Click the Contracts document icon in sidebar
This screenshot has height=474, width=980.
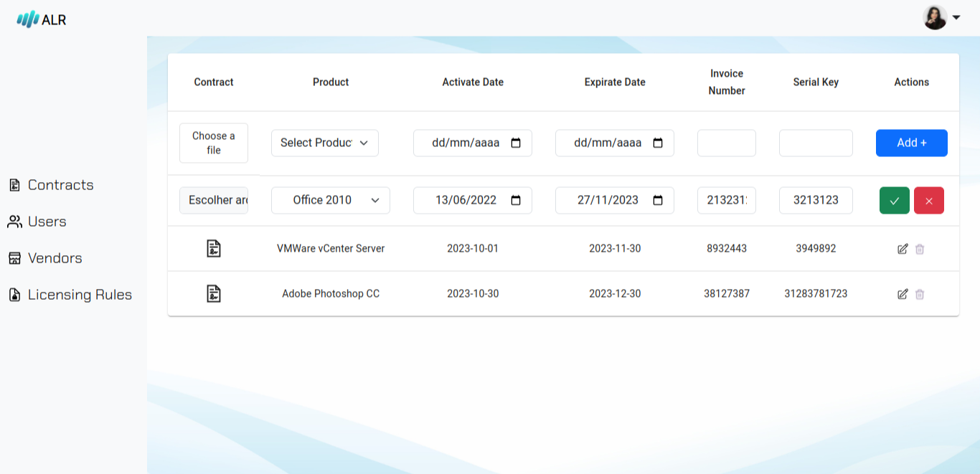point(14,185)
